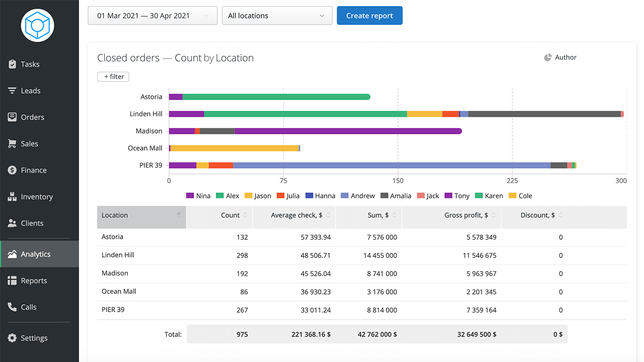Click the Create report button
Screen dimensions: 644x362
tap(370, 16)
